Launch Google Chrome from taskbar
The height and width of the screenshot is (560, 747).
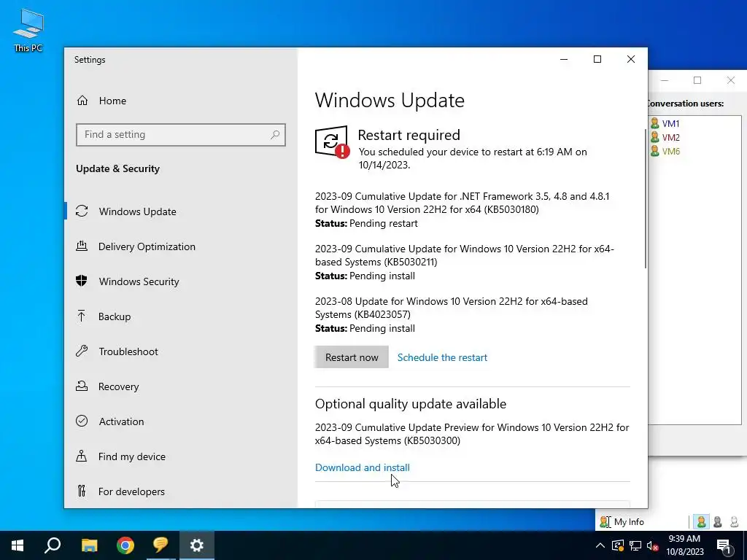coord(125,545)
